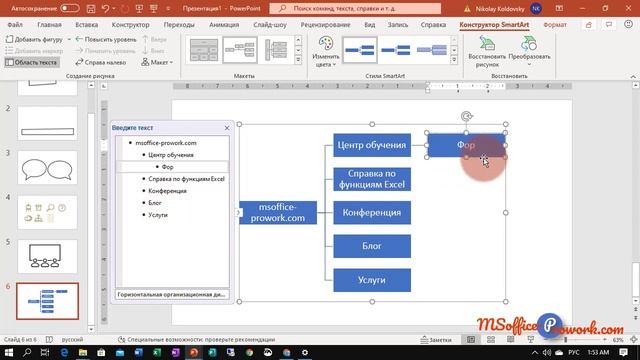Click the Save icon in quick access toolbar

[x=91, y=8]
